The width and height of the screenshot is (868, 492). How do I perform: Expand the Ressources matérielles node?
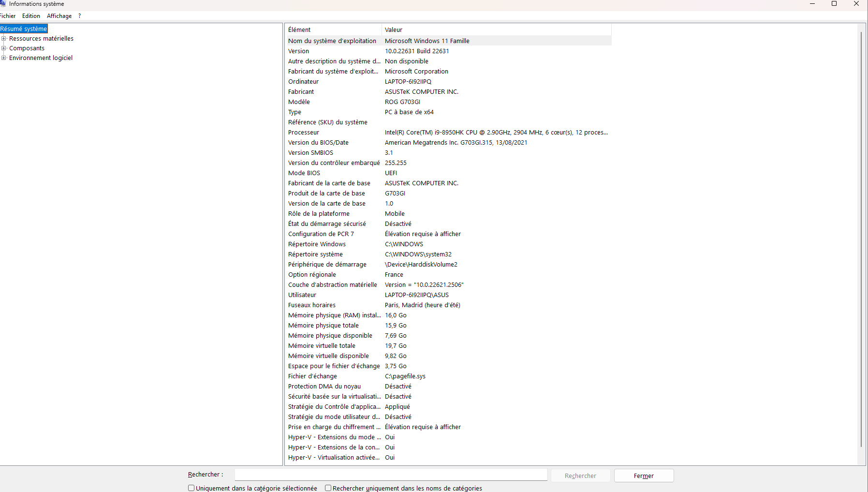(4, 38)
